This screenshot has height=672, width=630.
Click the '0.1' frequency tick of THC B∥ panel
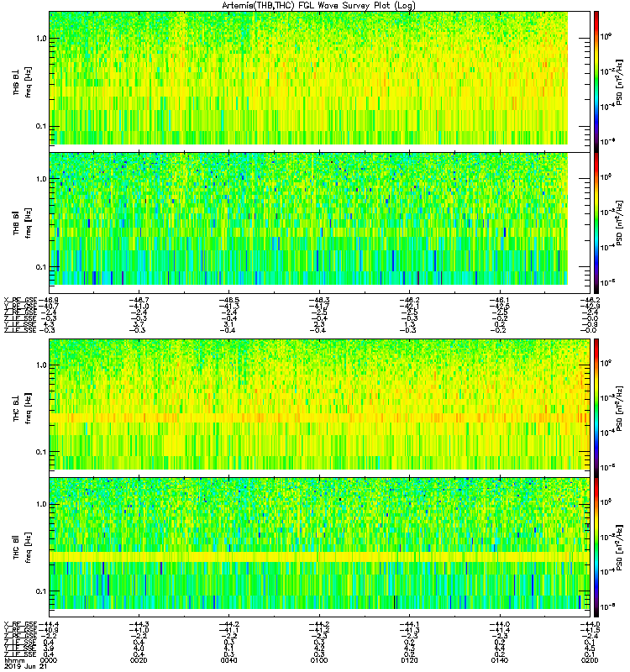[41, 591]
